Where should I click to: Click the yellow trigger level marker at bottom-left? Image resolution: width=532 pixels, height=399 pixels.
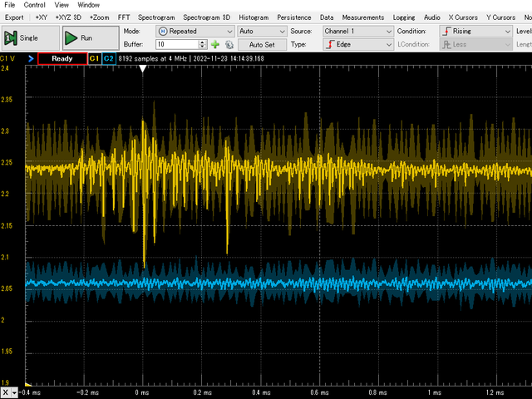pos(28,384)
